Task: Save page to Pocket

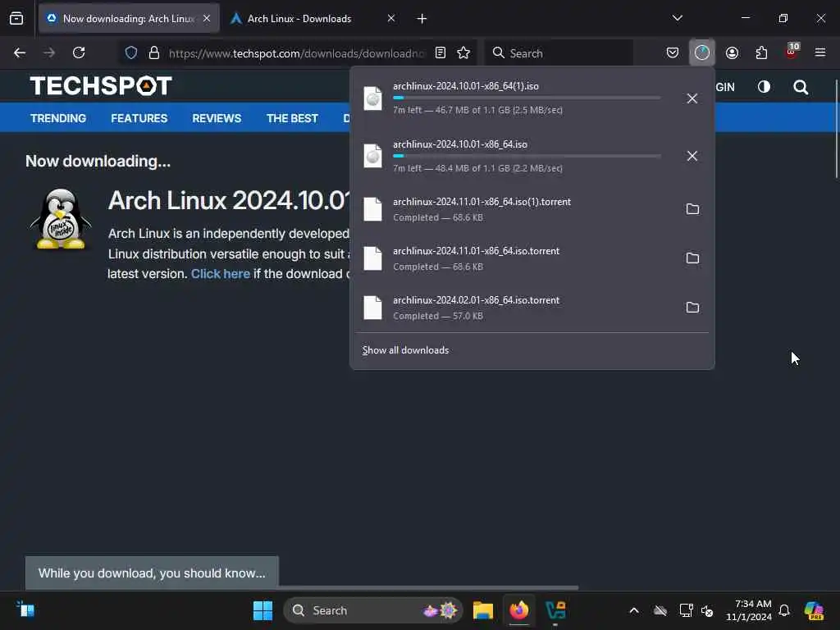Action: coord(673,53)
